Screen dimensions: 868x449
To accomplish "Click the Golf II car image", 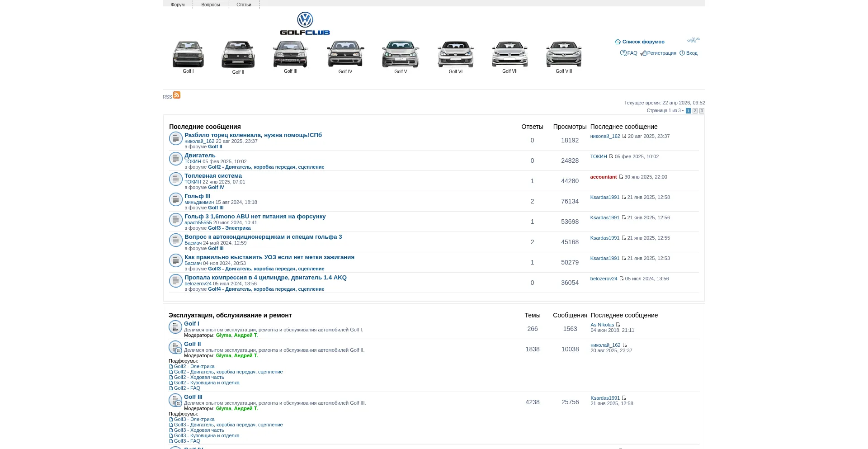I will coord(238,54).
